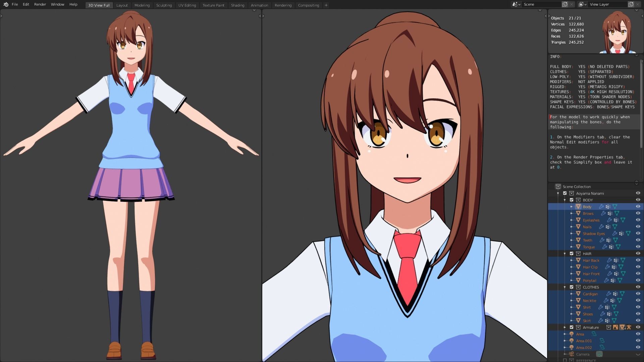Click the Hair Back mesh object icon
Image resolution: width=644 pixels, height=362 pixels.
578,260
